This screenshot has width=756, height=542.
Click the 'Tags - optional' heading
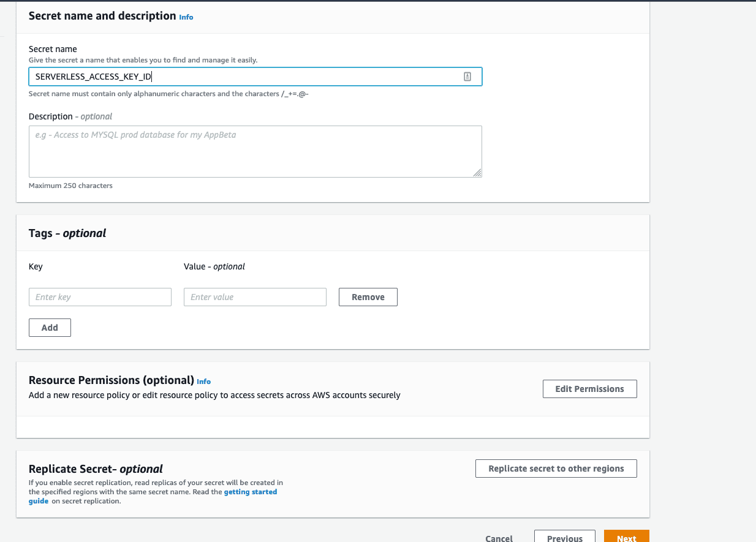(x=67, y=233)
